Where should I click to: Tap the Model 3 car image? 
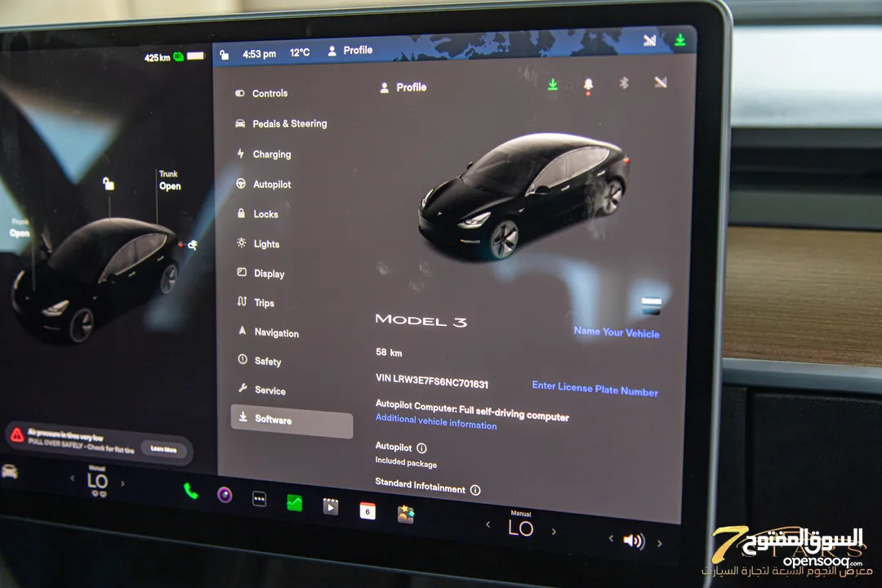[523, 196]
